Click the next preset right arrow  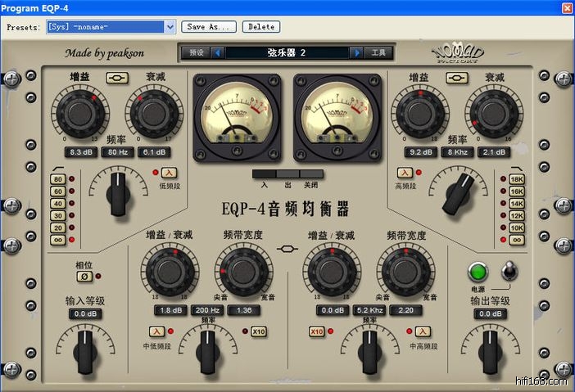(356, 53)
